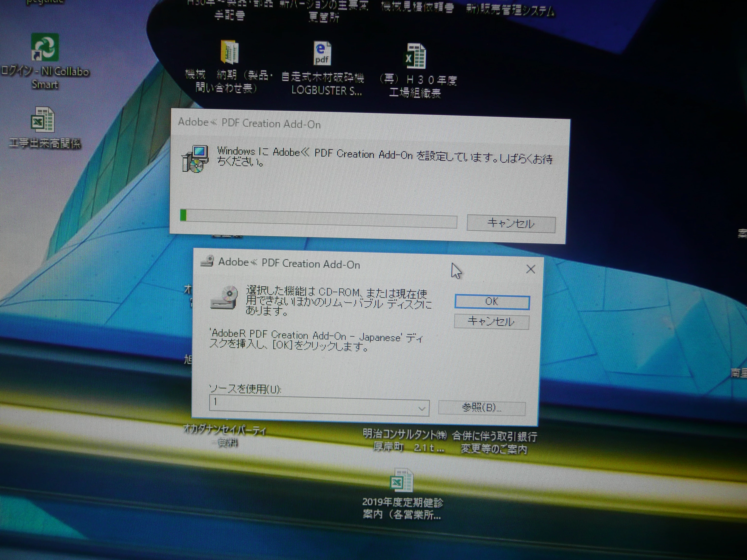Screen dimensions: 747x560
Task: Click the CD-ROM drive icon in dialog
Action: point(223,298)
